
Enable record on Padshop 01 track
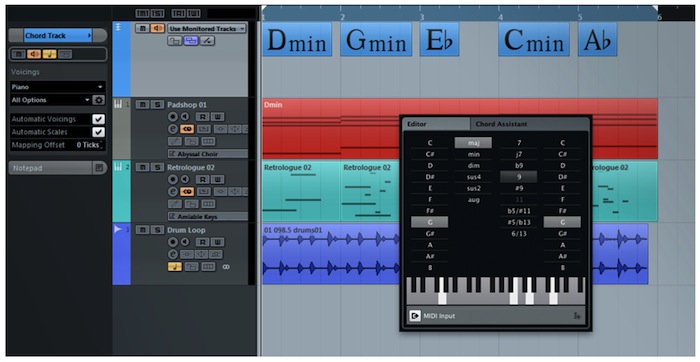click(x=173, y=117)
